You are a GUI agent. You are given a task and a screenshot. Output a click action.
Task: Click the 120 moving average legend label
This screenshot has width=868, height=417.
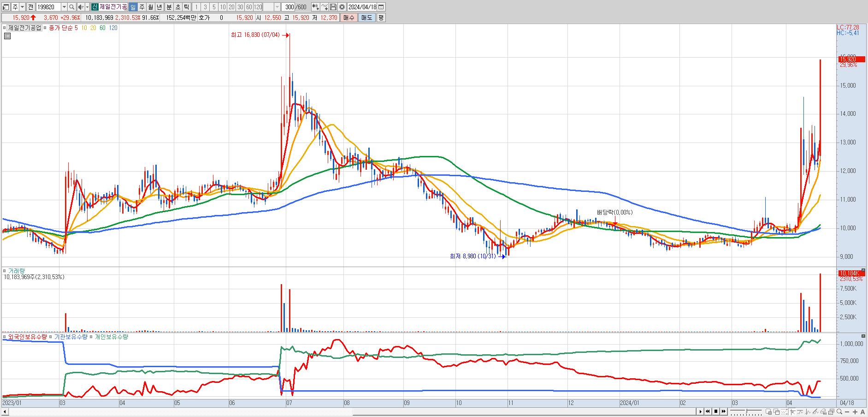tap(113, 28)
